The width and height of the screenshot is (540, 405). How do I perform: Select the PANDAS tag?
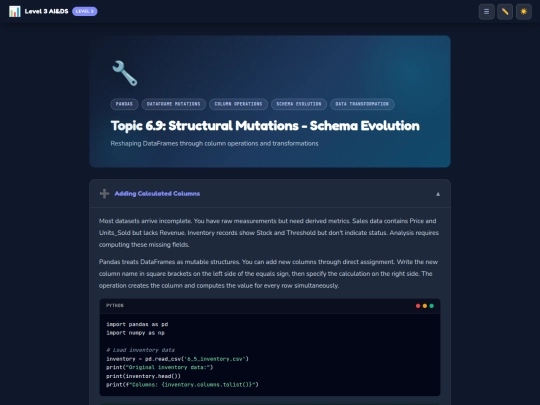tap(124, 104)
